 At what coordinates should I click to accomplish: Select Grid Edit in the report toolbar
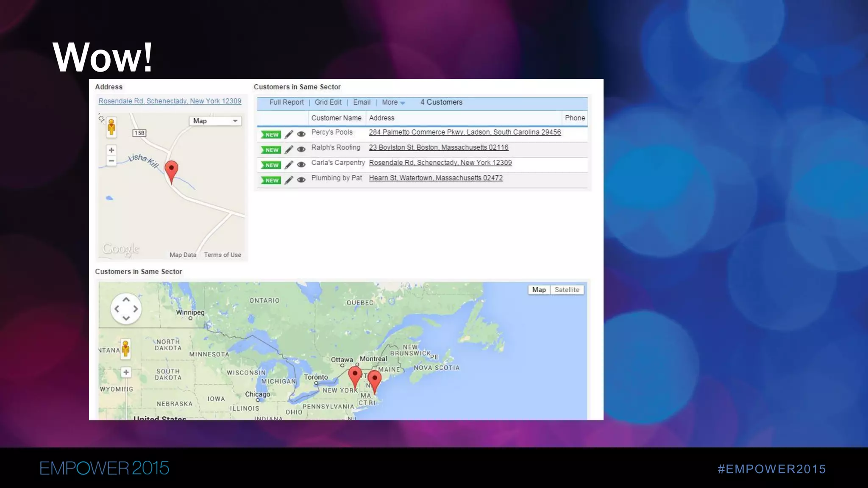click(328, 103)
